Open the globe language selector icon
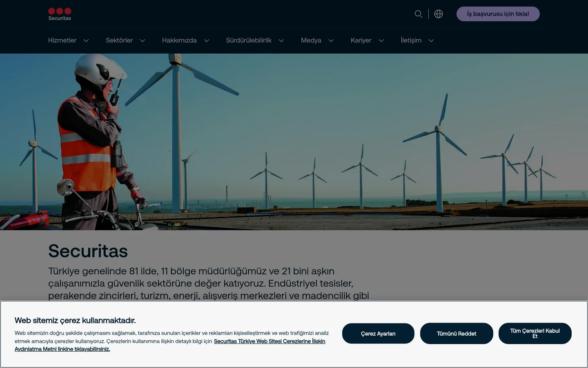The width and height of the screenshot is (588, 368). click(439, 14)
